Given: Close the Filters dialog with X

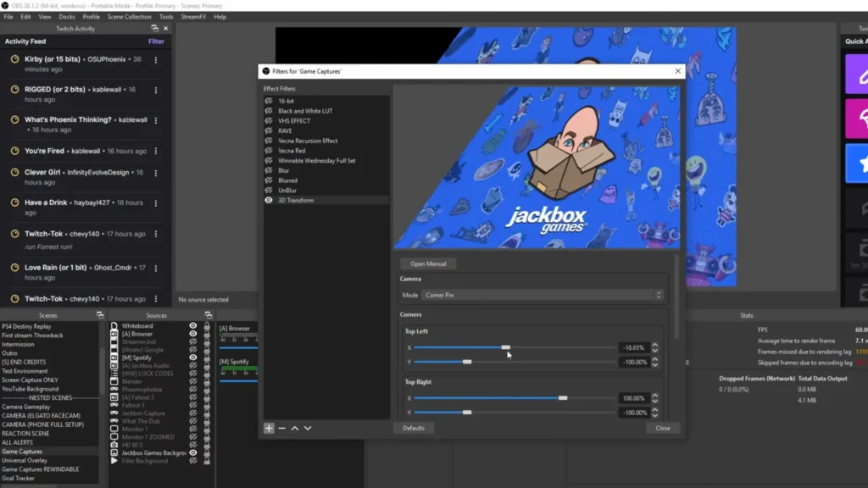Looking at the screenshot, I should (x=677, y=71).
